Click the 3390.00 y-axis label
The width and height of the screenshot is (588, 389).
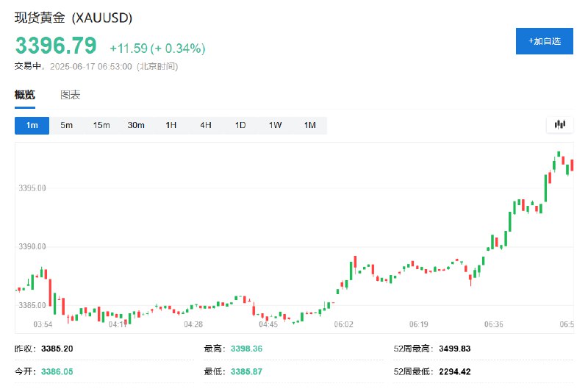(32, 247)
